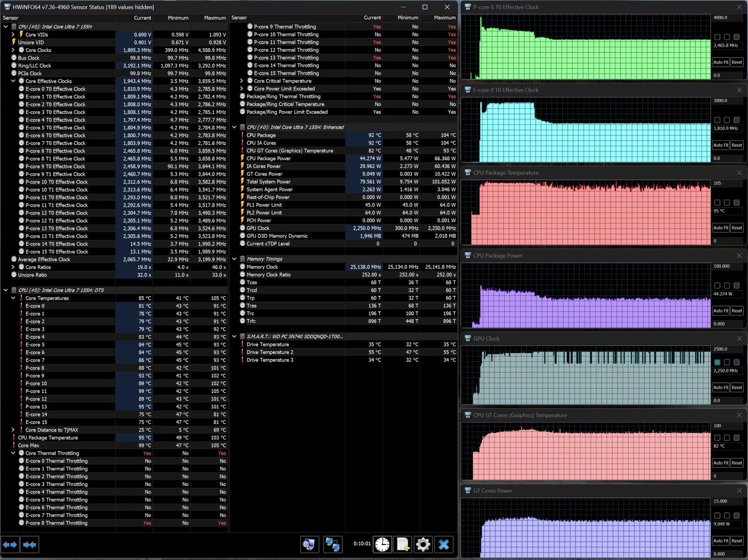The width and height of the screenshot is (748, 560).
Task: Click the expand layout arrows icon
Action: point(10,545)
